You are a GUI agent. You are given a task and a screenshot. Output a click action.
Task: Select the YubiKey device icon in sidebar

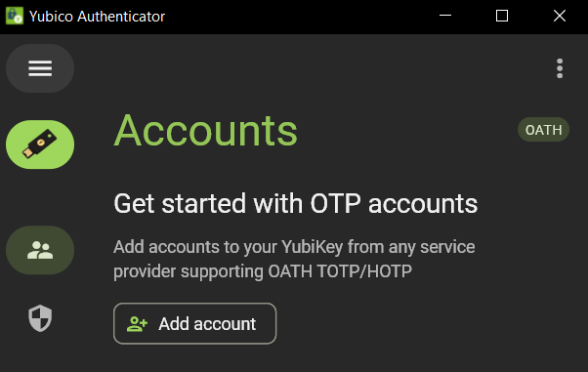coord(40,145)
